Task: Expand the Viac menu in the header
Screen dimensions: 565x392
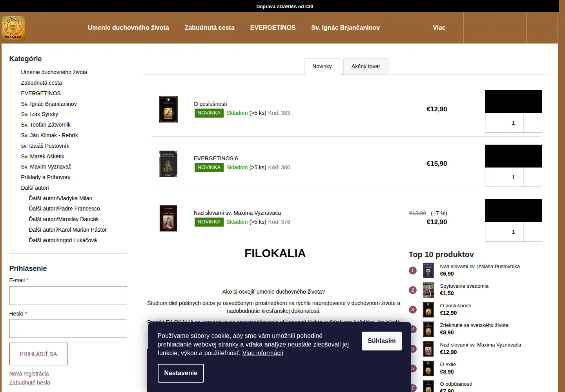Action: point(439,28)
